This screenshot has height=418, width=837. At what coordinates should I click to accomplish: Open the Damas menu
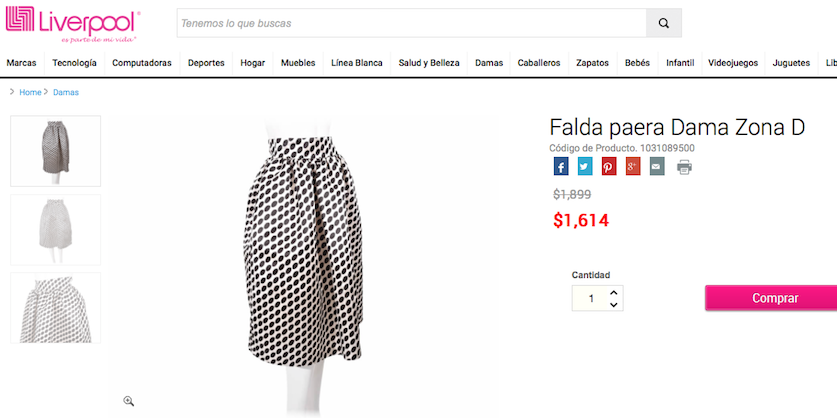click(x=489, y=63)
